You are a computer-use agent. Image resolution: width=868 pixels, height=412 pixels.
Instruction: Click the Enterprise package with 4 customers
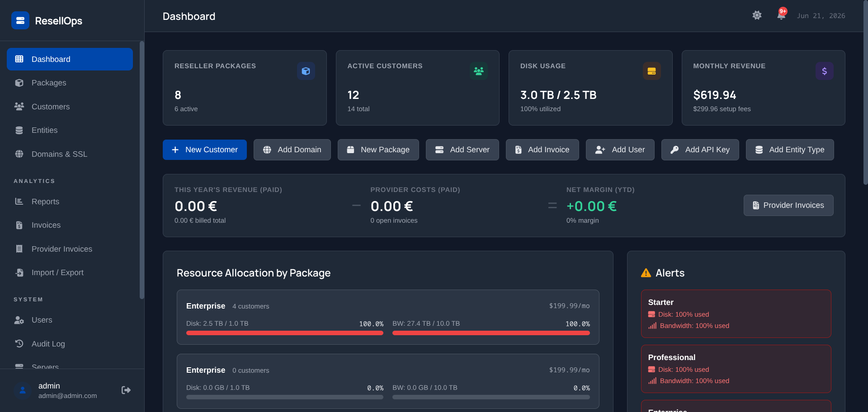(x=388, y=317)
